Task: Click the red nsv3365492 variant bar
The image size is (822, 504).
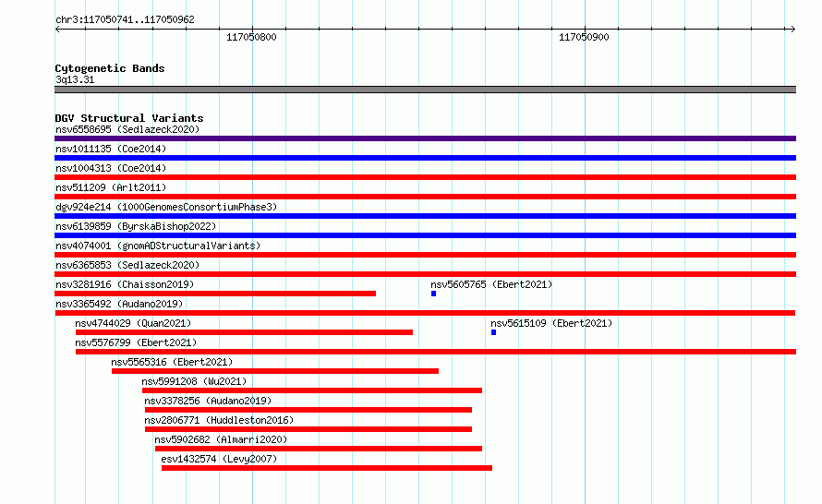Action: tap(425, 313)
